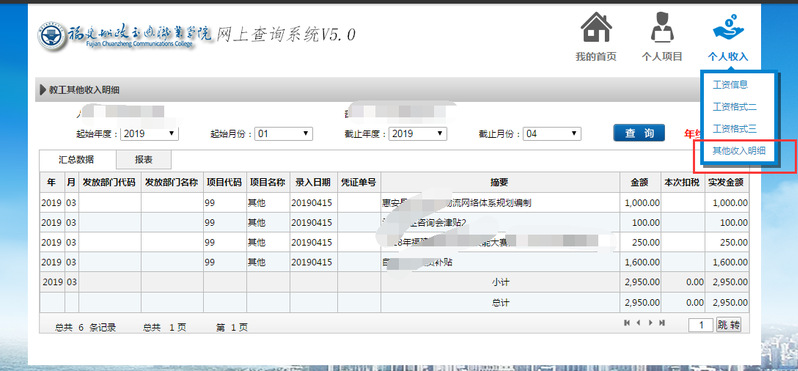Viewport: 798px width, 371px height.
Task: Switch to the 报表 tab
Action: 144,160
